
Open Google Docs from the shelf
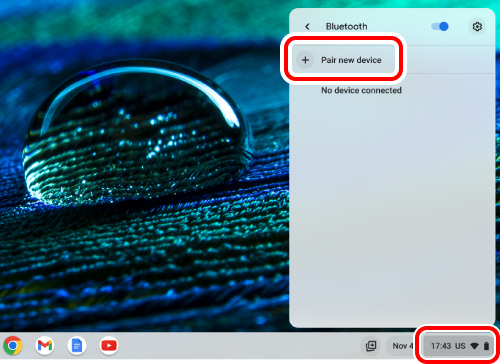coord(77,346)
